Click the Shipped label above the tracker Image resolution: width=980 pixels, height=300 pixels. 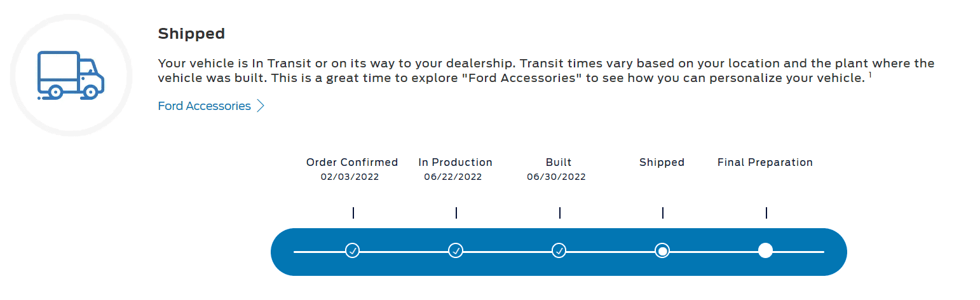pos(662,162)
